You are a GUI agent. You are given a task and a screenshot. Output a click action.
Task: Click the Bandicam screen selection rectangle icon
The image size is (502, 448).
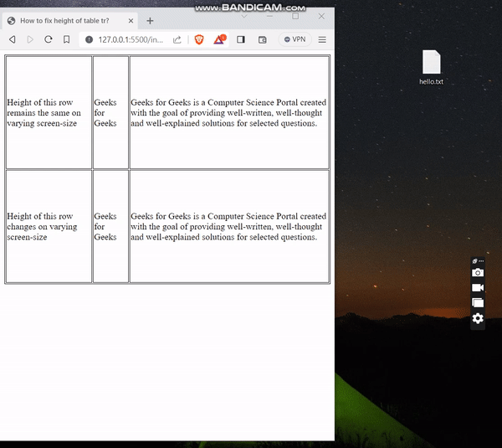[x=478, y=302]
